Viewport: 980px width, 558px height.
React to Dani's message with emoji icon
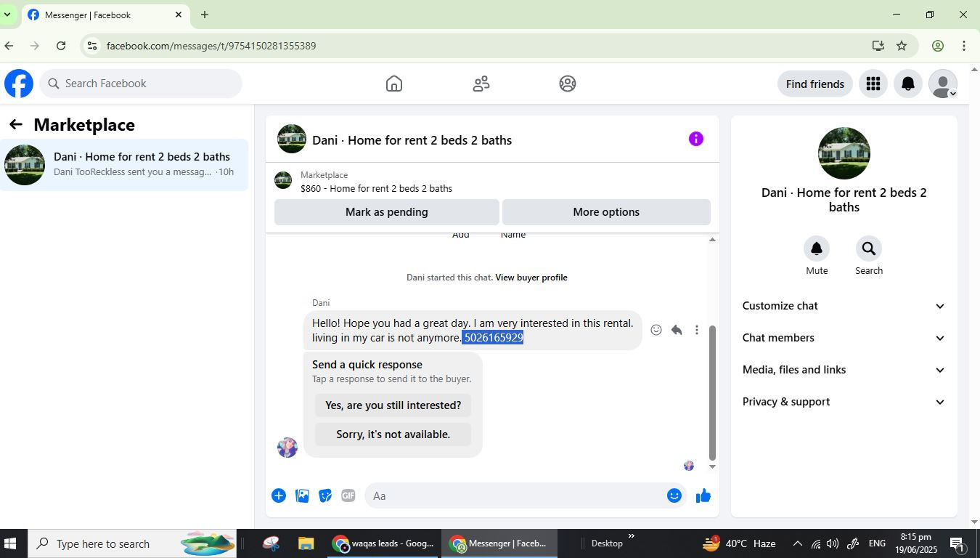coord(656,330)
